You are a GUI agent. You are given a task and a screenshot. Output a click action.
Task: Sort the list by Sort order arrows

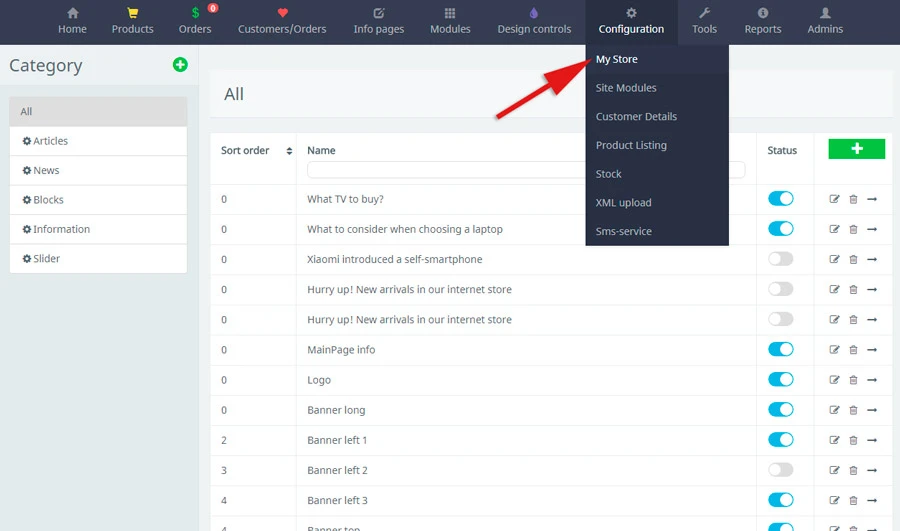point(289,151)
